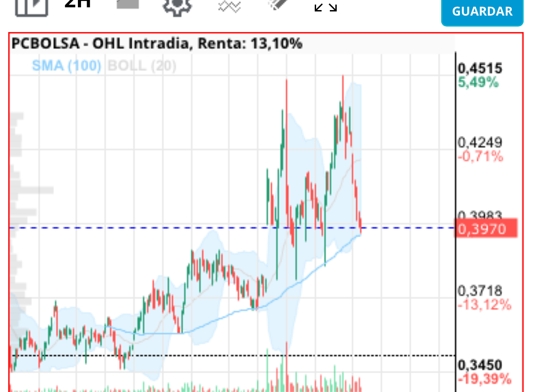The width and height of the screenshot is (536, 392).
Task: Click the 5,49% green percentage label
Action: tap(478, 83)
